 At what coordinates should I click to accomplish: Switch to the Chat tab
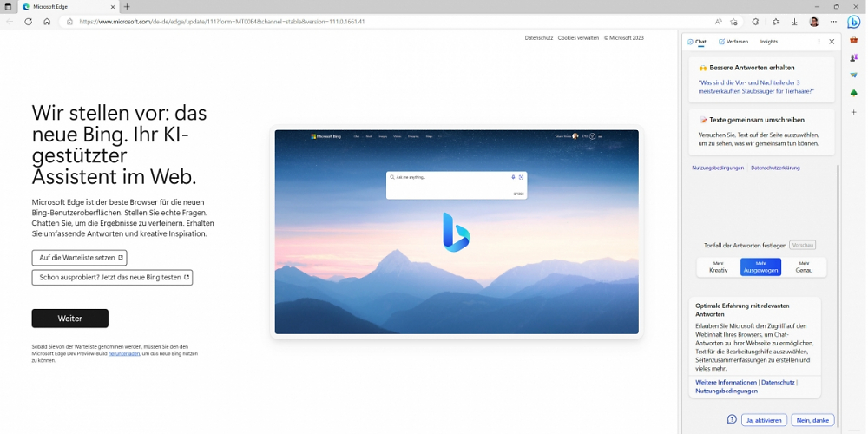697,42
